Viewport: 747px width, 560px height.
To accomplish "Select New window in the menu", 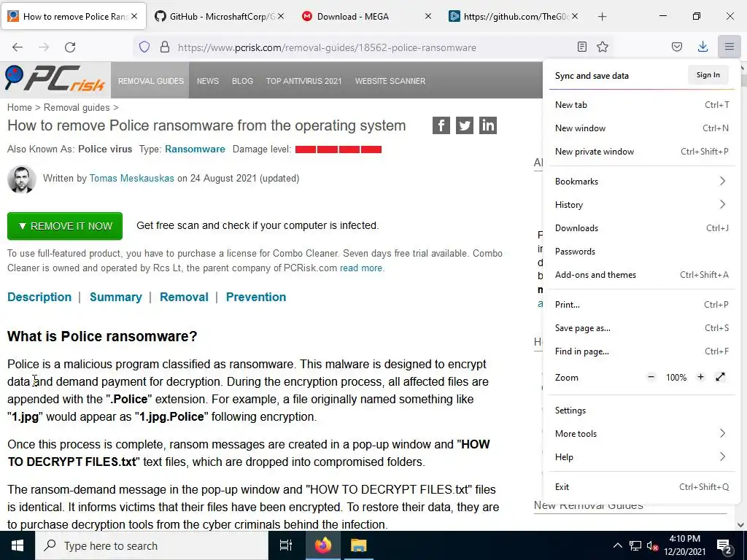I will click(x=641, y=128).
